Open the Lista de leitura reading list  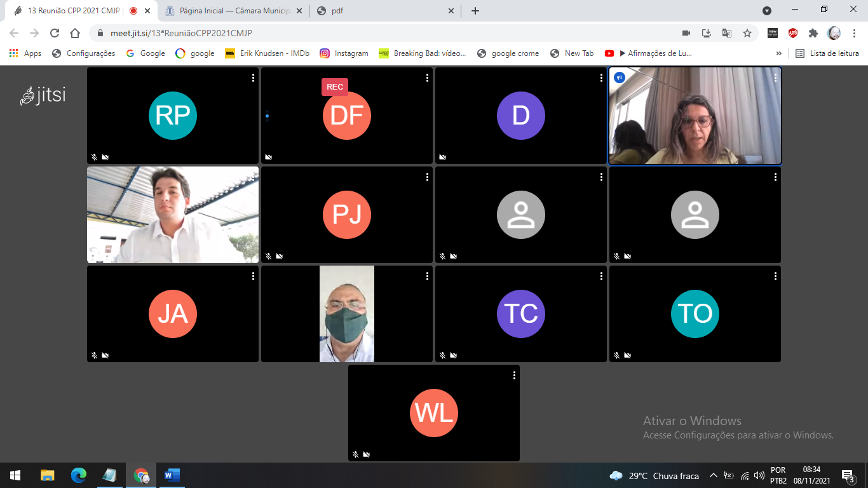827,53
